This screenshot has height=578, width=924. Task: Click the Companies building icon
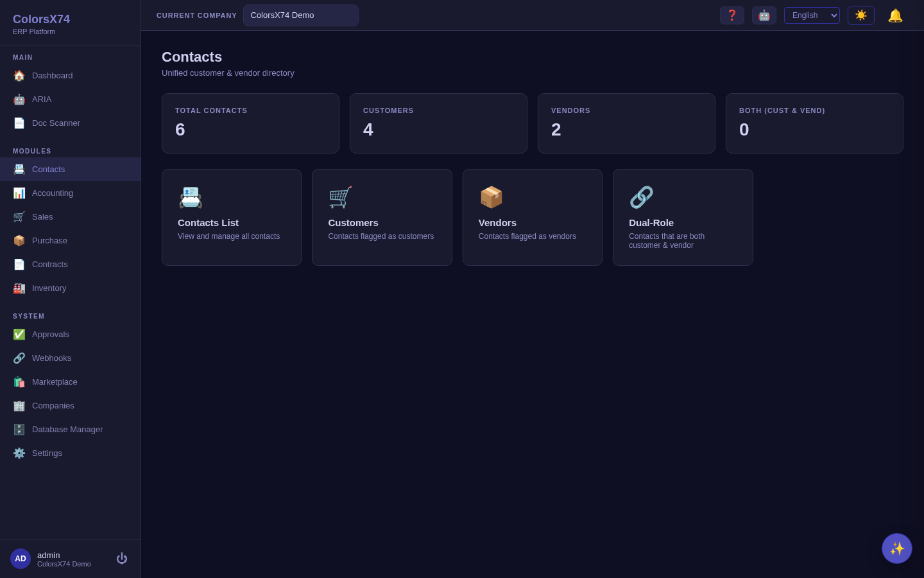[19, 406]
